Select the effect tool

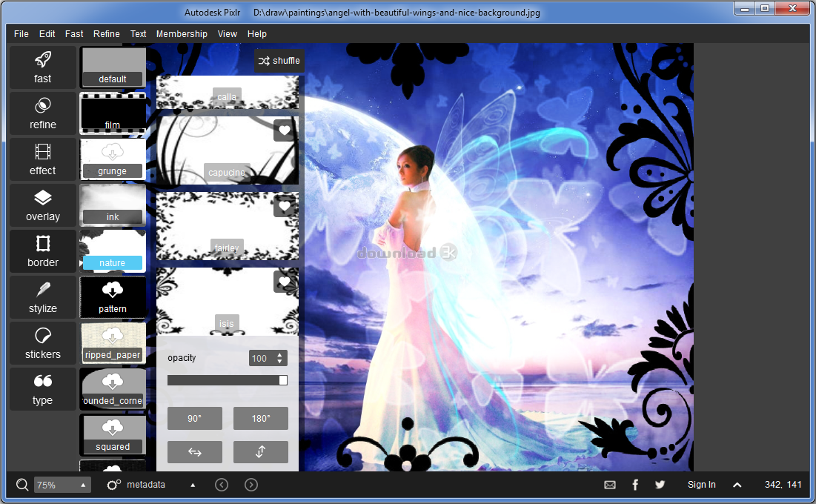click(x=42, y=159)
